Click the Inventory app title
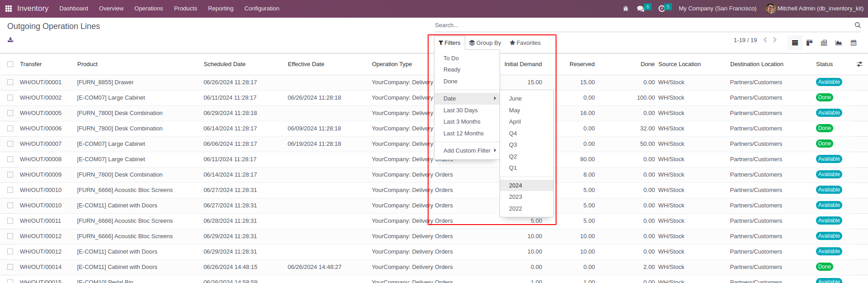 [x=33, y=9]
